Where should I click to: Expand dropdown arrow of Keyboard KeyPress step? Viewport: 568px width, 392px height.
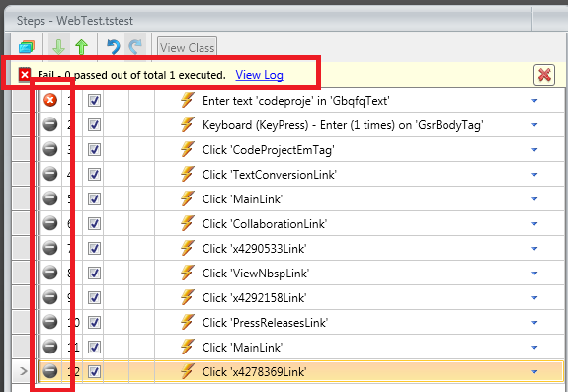click(x=534, y=124)
